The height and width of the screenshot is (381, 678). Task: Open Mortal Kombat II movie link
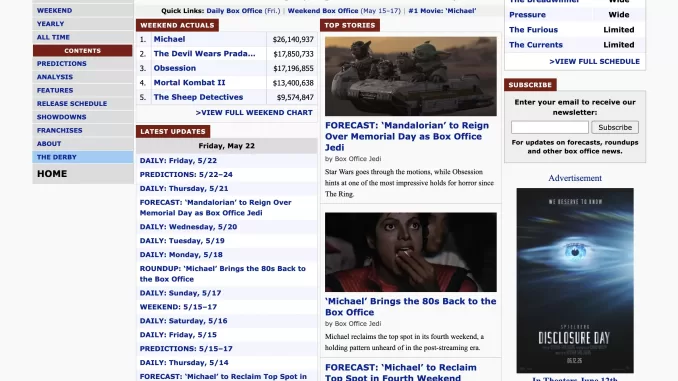tap(189, 83)
